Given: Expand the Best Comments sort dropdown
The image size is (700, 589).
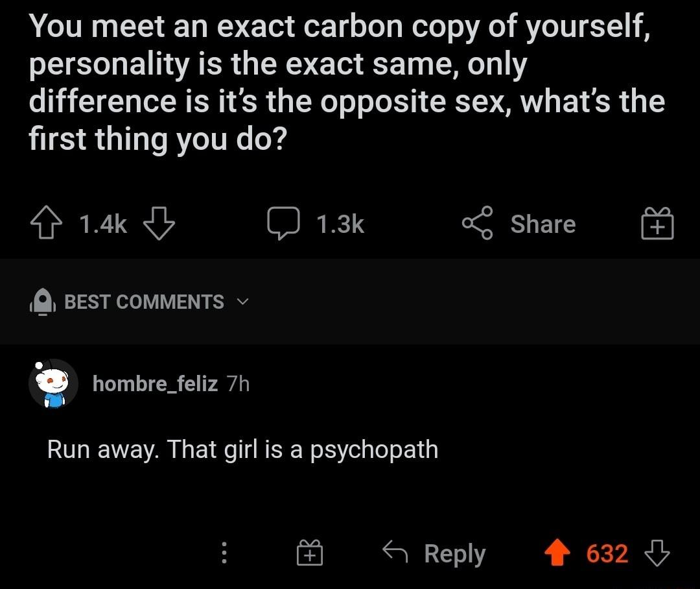Looking at the screenshot, I should pyautogui.click(x=144, y=302).
